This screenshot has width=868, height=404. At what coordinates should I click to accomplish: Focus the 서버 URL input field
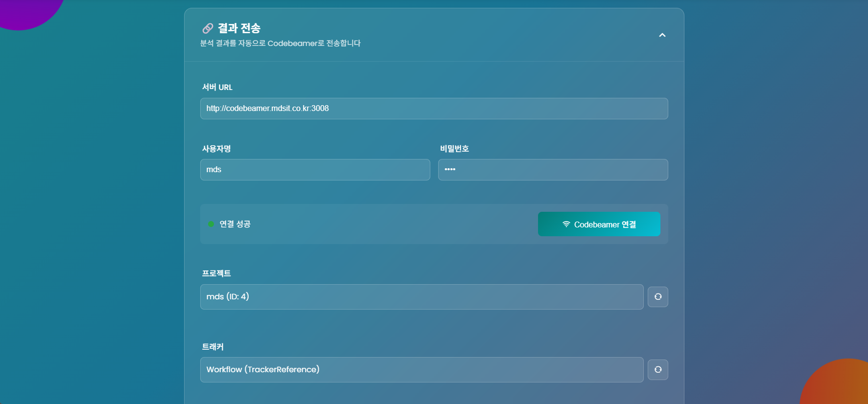[434, 109]
